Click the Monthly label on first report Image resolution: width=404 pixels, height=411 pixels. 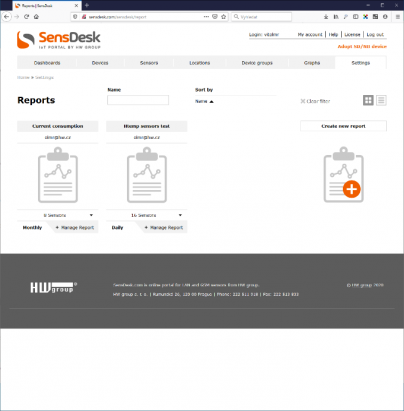[x=32, y=227]
